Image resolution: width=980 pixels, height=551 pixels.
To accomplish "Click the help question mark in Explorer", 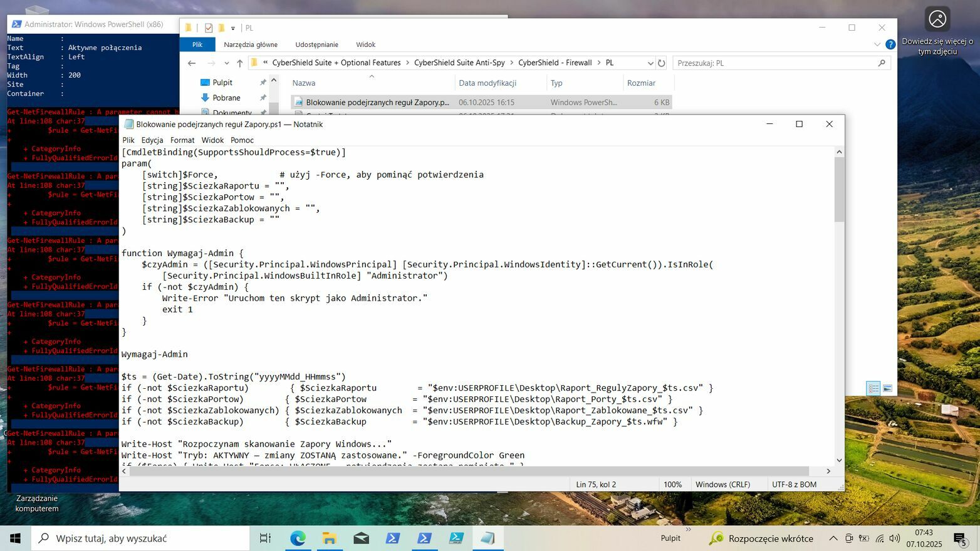I will [x=890, y=44].
